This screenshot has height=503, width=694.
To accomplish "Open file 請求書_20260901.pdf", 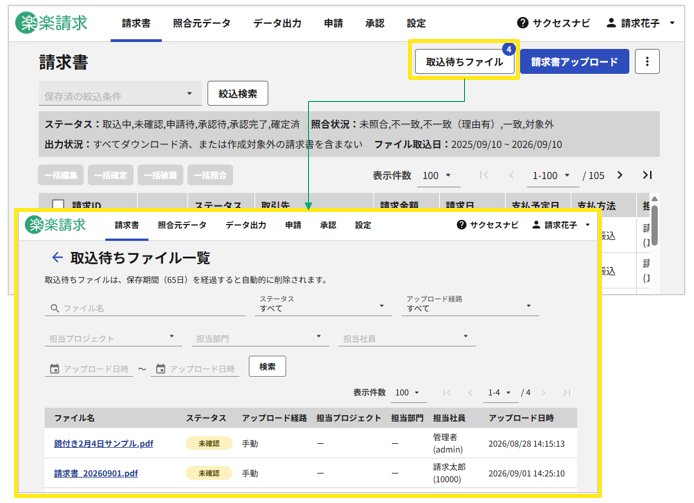I will 96,473.
